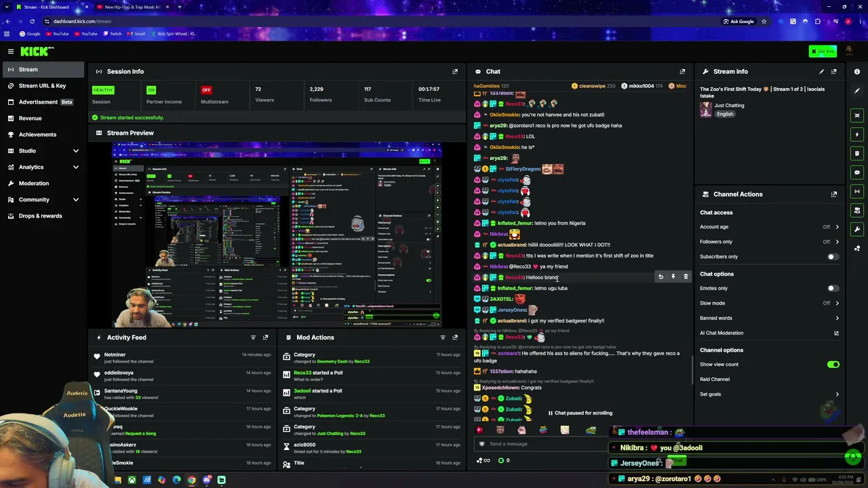Open Chrome from the Windows taskbar
The image size is (868, 488).
pos(192,480)
